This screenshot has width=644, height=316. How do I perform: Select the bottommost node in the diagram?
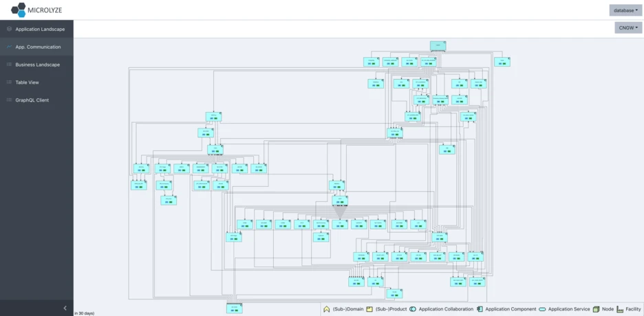coord(235,308)
